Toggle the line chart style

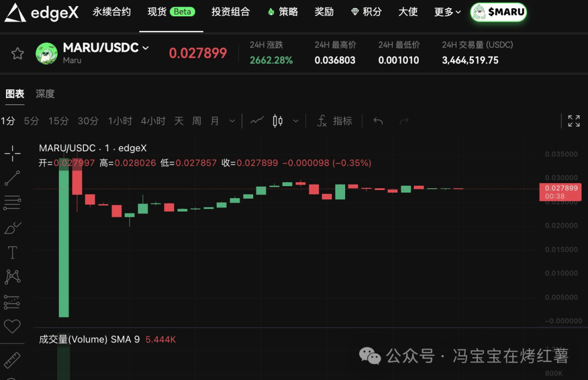257,121
